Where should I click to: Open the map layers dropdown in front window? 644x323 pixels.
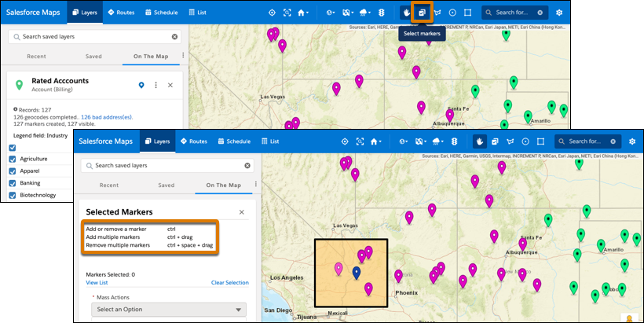tap(421, 141)
